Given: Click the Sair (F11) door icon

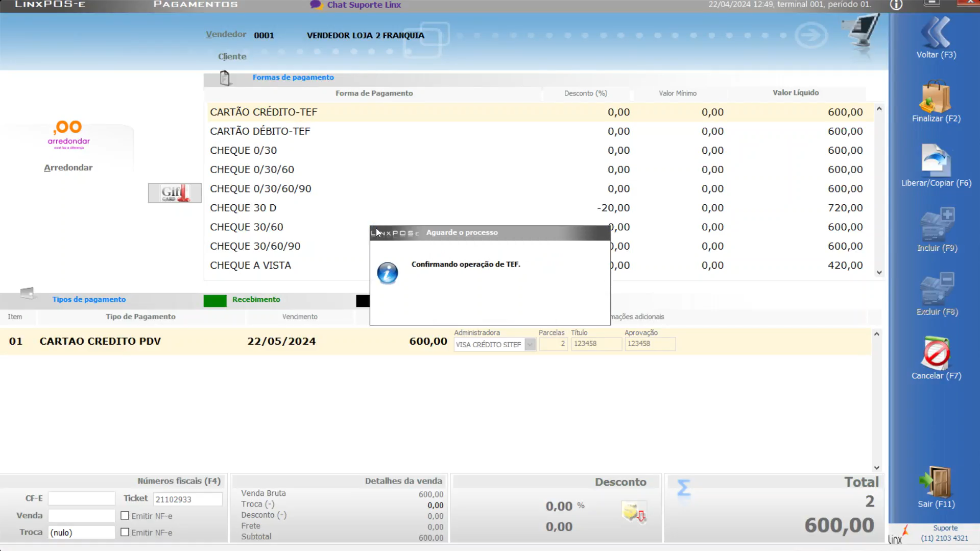Looking at the screenshot, I should click(x=936, y=481).
